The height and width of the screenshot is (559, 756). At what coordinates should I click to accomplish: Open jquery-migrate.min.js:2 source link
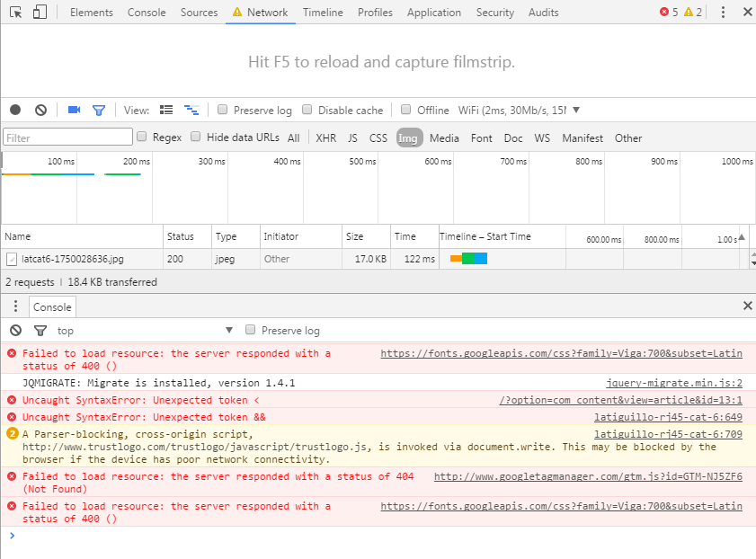click(674, 383)
